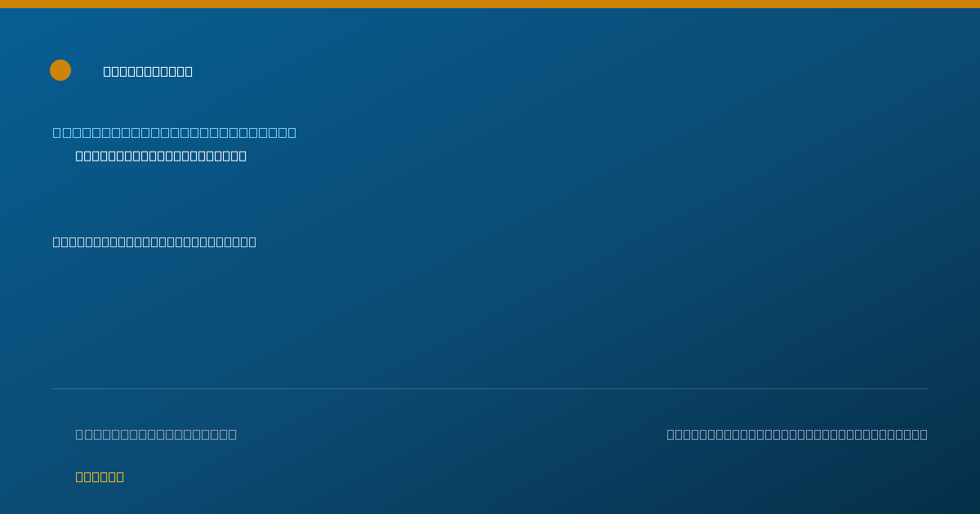Click last character of the middle paragraph line
The image size is (980, 514).
pos(252,242)
